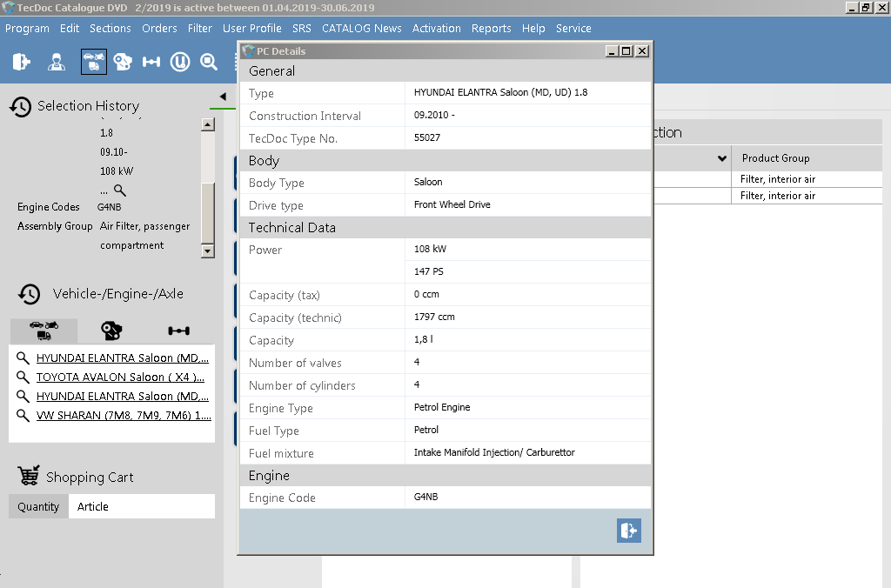Open the Filter menu
891x588 pixels.
[200, 29]
